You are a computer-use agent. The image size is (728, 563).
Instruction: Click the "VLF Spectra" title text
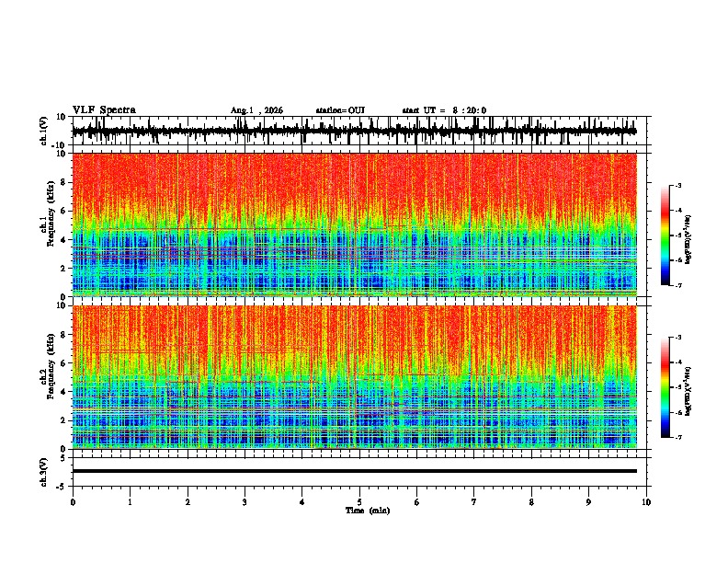[x=104, y=110]
